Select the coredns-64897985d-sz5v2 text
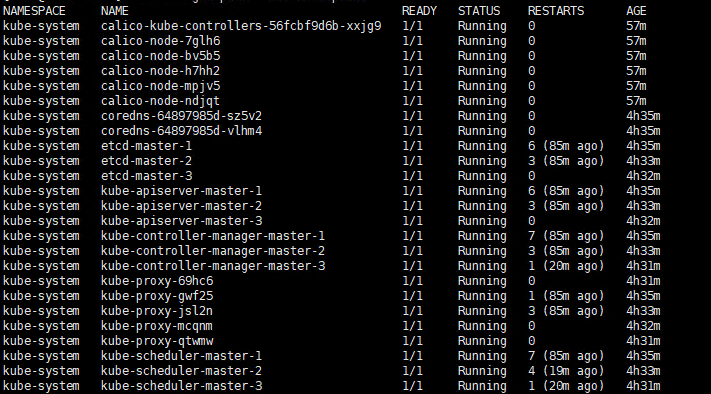711x394 pixels. [x=181, y=116]
